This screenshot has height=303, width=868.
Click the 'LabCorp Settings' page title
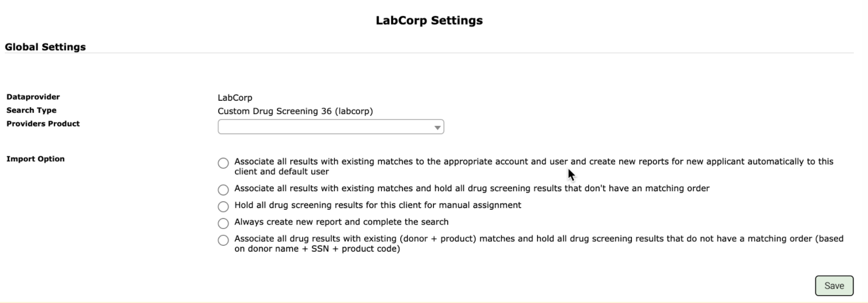click(429, 21)
